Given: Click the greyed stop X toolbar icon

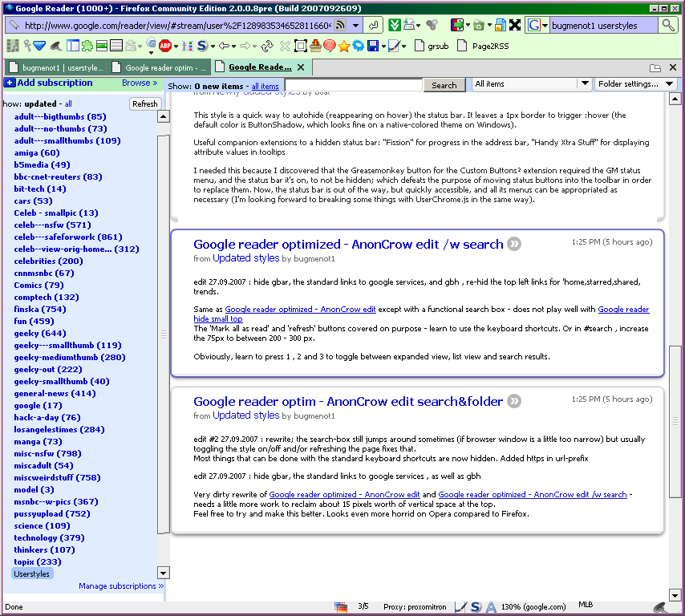Looking at the screenshot, I should point(285,46).
